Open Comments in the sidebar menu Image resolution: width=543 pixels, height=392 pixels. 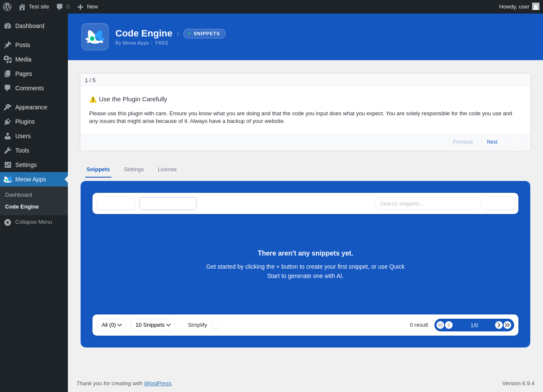click(34, 88)
